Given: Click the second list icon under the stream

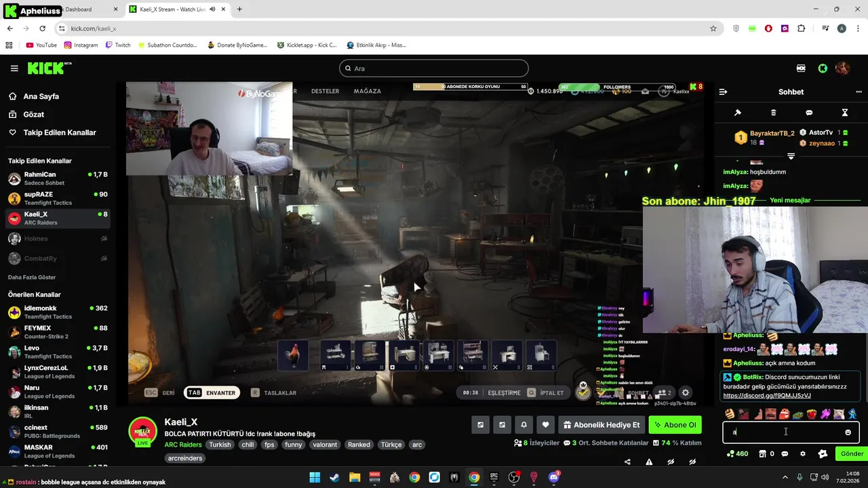Looking at the screenshot, I should (502, 425).
